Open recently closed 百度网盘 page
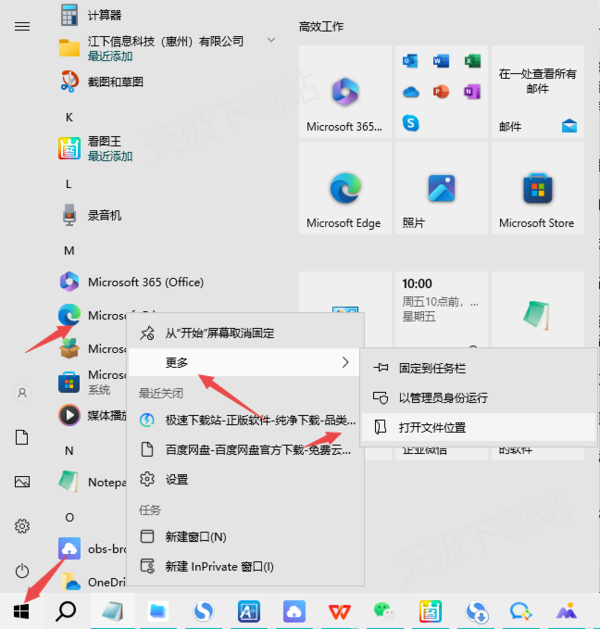The width and height of the screenshot is (600, 629). [245, 450]
